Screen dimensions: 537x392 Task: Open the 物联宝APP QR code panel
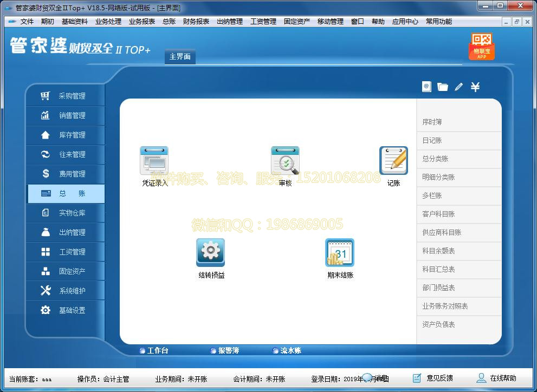(481, 45)
